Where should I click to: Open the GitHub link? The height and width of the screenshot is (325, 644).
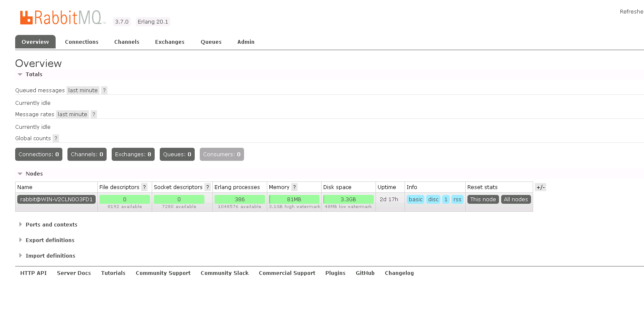point(365,273)
